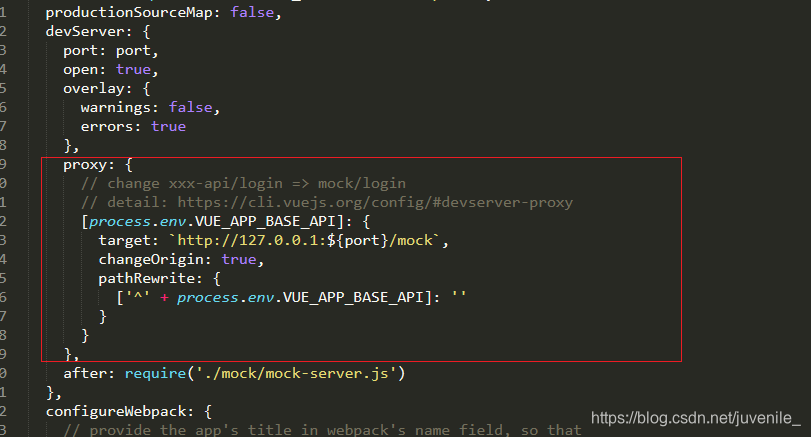Click the pathRewrite key
The image size is (811, 437).
pos(146,278)
